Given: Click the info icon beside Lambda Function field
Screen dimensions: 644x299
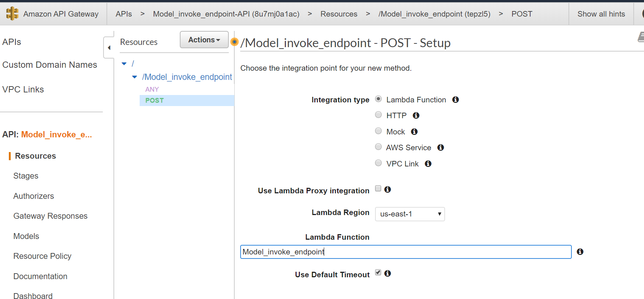Looking at the screenshot, I should [580, 251].
